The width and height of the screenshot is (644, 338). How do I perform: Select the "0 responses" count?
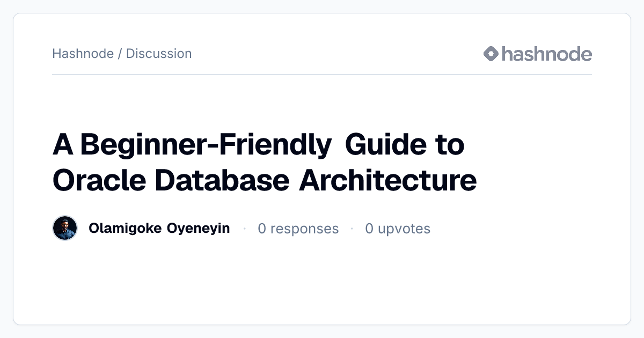point(298,229)
